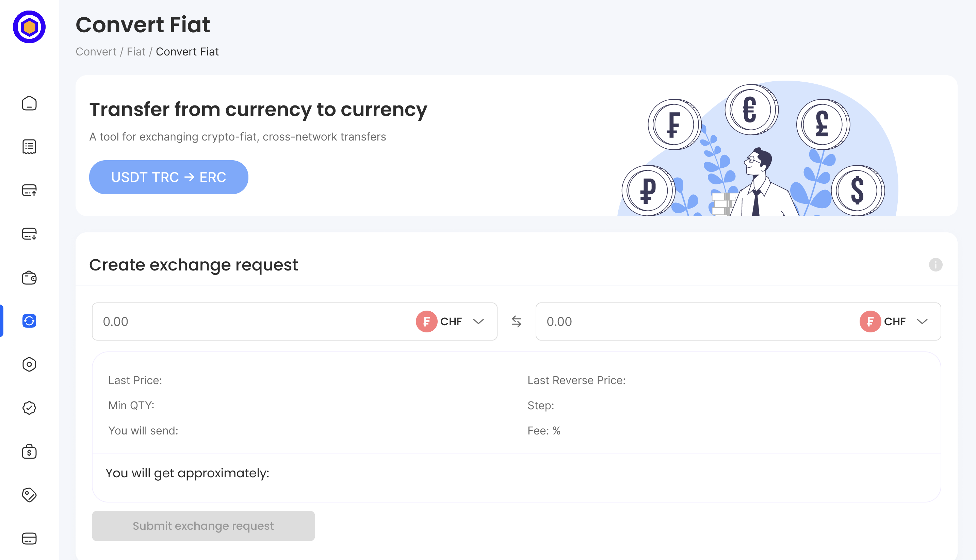Image resolution: width=976 pixels, height=560 pixels.
Task: Open the dollar bag sidebar icon
Action: coord(29,451)
